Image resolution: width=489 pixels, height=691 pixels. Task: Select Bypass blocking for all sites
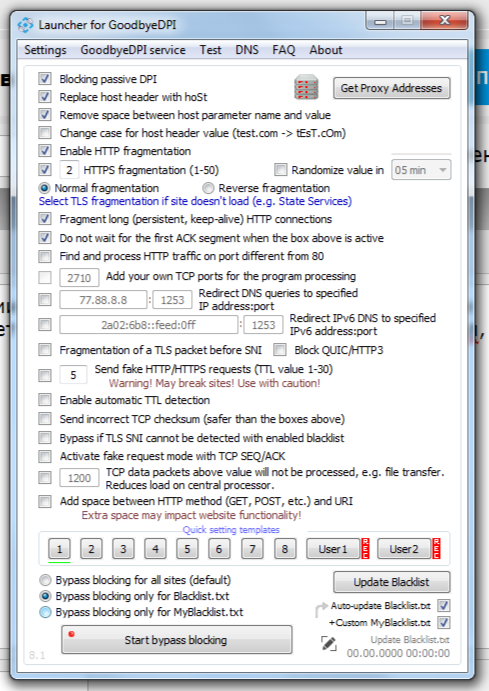coord(45,580)
